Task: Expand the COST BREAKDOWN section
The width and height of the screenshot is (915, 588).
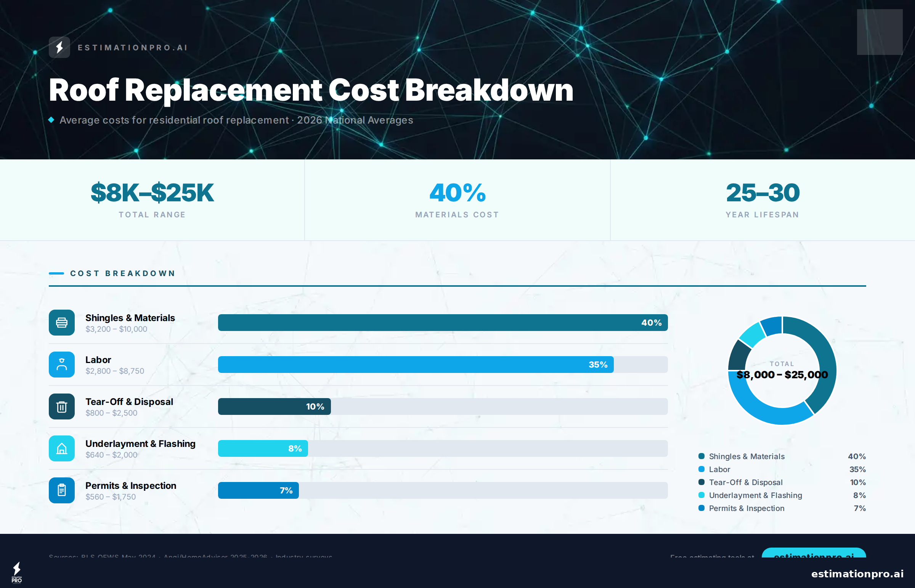Action: [122, 273]
